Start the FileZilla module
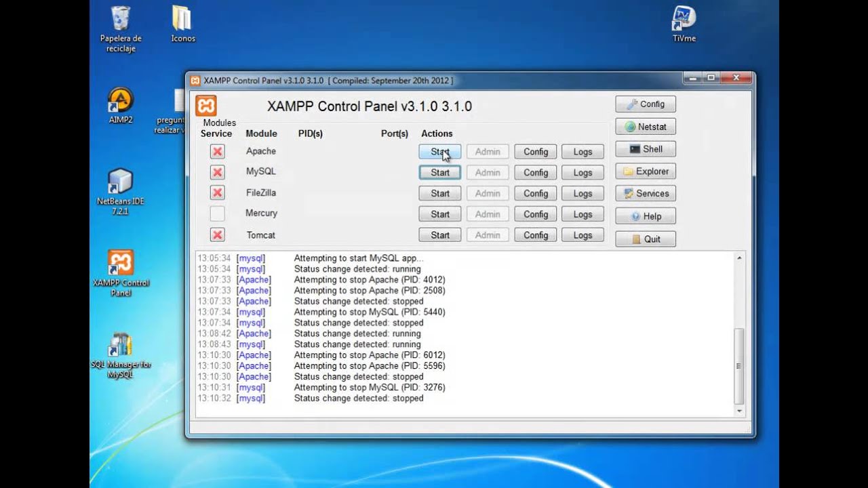The width and height of the screenshot is (868, 488). coord(440,193)
